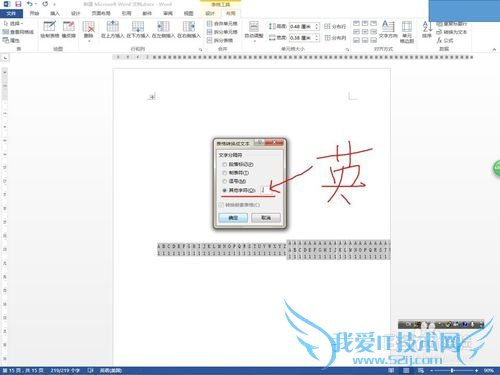Open Cell Size group dialog launcher
Screen dimensions: 500x375
[x=347, y=49]
